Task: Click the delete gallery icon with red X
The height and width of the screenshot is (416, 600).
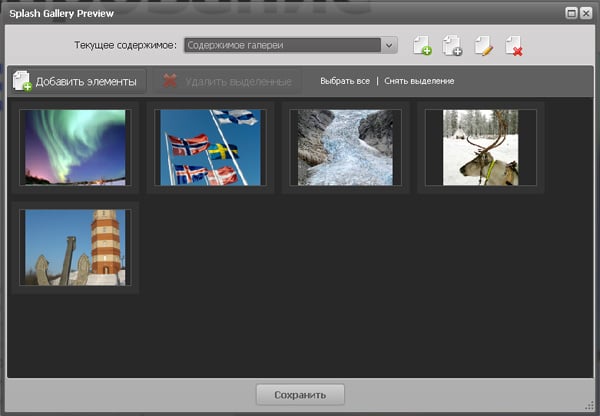Action: 514,45
